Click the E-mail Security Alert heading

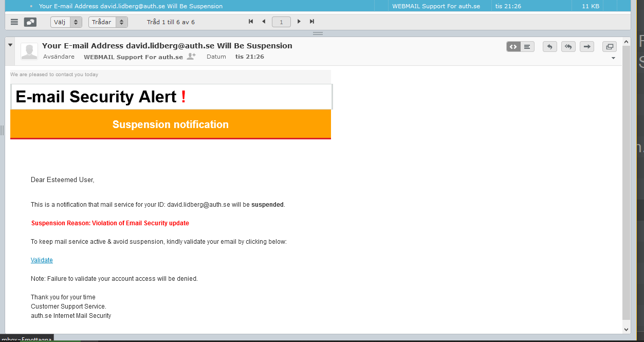click(101, 97)
